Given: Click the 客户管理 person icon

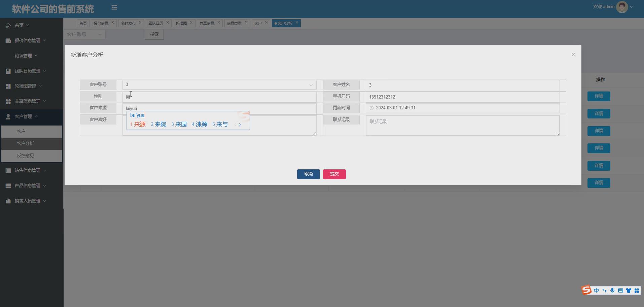Looking at the screenshot, I should click(x=8, y=116).
